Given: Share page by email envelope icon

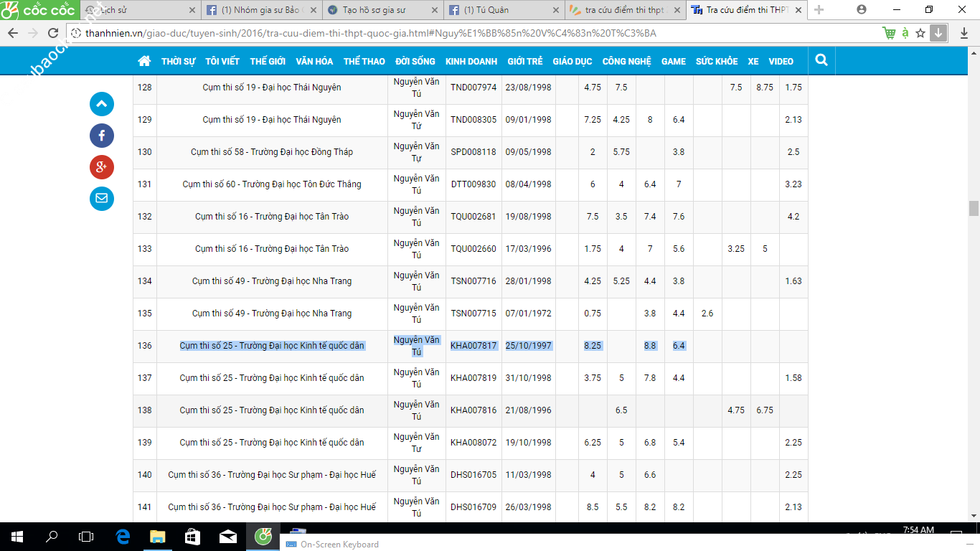Looking at the screenshot, I should pos(102,198).
